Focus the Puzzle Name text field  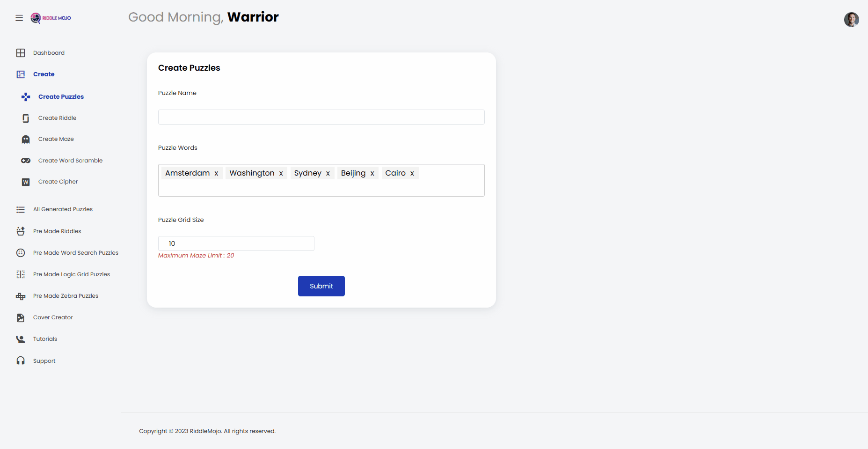[x=321, y=117]
